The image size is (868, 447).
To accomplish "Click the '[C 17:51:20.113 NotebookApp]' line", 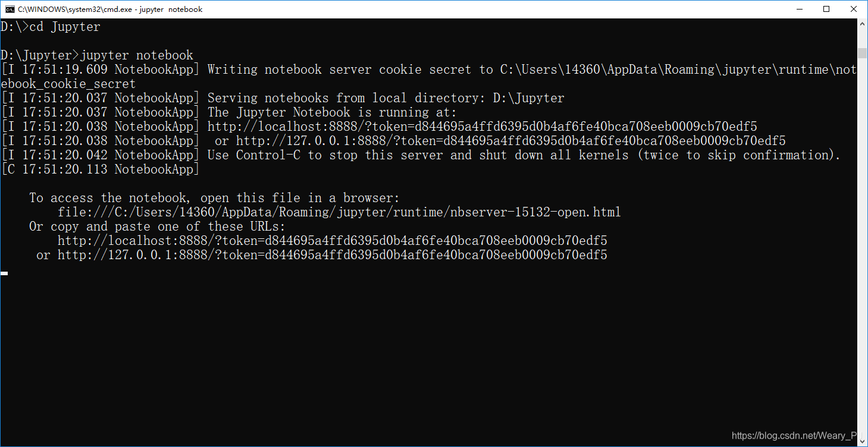I will (x=100, y=169).
